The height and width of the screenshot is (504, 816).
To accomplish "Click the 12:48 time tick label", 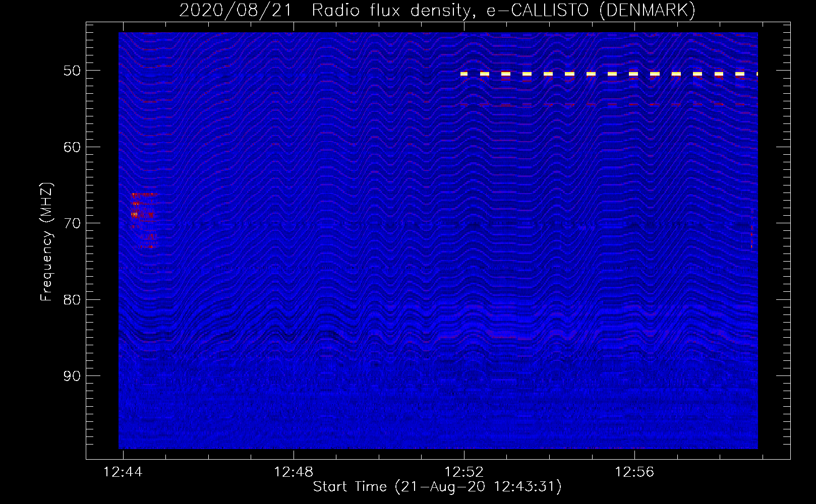I will pyautogui.click(x=294, y=472).
